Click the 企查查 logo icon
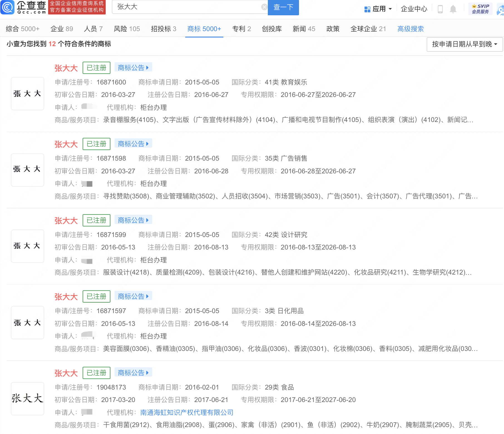 pos(8,8)
